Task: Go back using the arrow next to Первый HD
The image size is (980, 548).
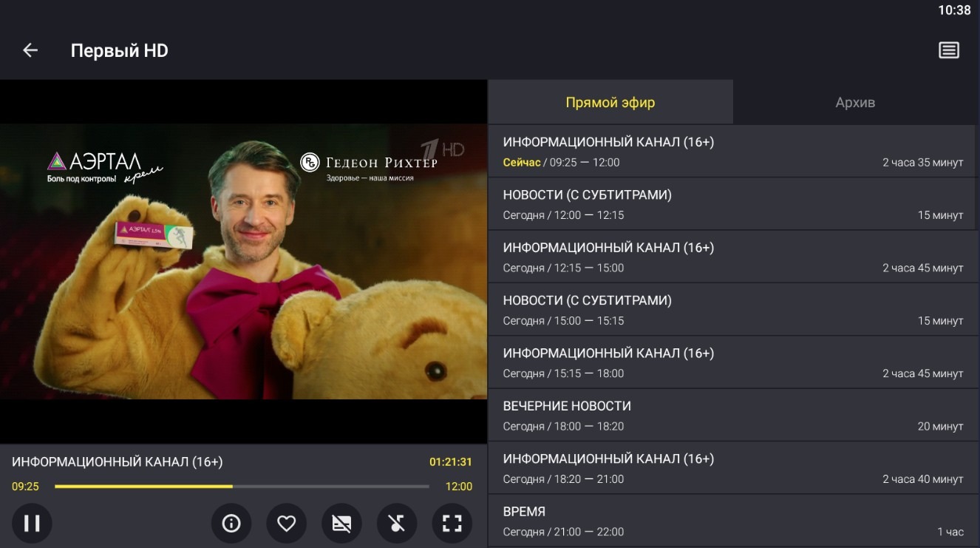Action: 30,49
